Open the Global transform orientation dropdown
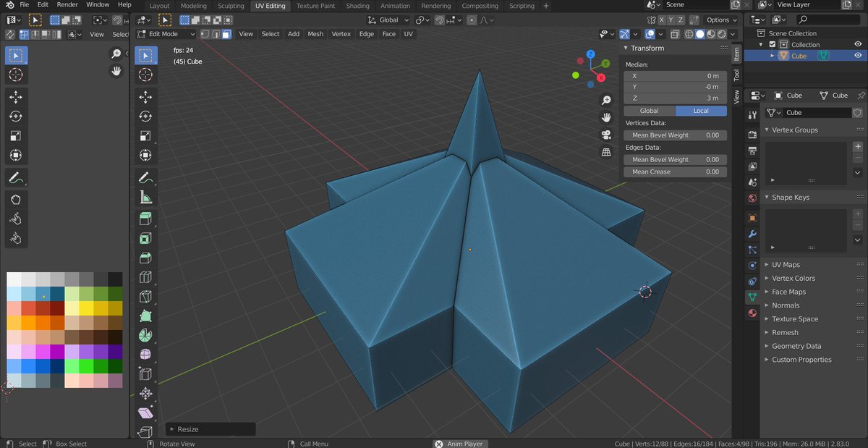 point(388,20)
